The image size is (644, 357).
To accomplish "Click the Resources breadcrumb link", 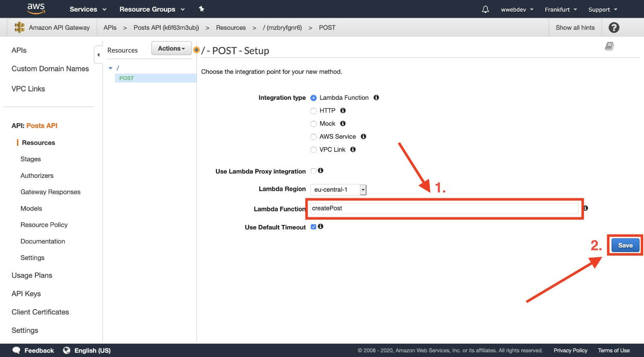I will coord(231,27).
